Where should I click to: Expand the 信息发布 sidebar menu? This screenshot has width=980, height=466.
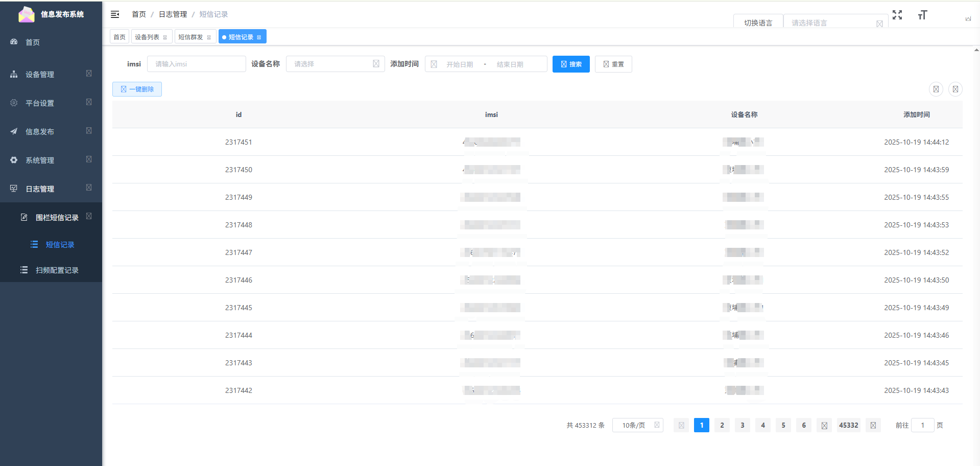pos(51,131)
